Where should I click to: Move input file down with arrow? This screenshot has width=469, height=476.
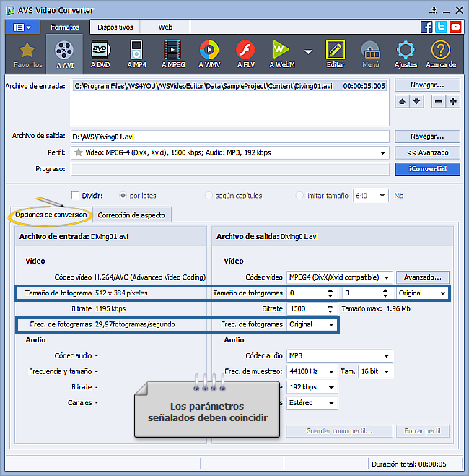pyautogui.click(x=417, y=101)
